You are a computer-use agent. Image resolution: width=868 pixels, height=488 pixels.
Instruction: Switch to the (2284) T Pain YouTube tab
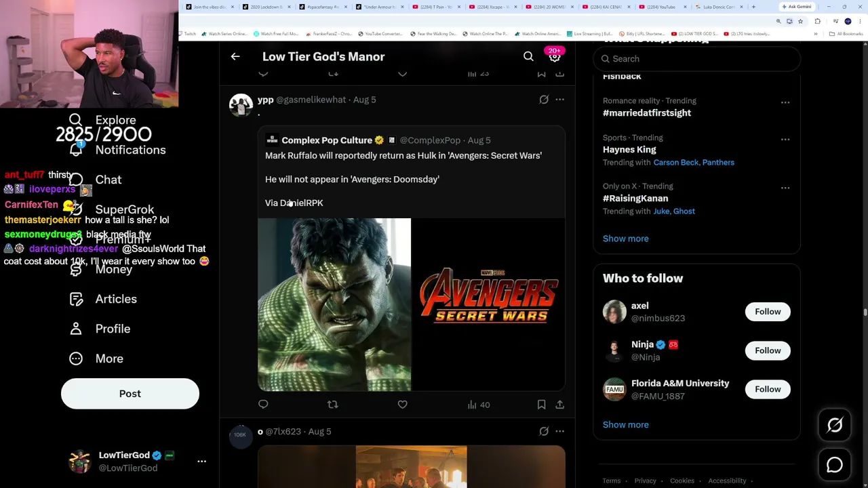437,7
